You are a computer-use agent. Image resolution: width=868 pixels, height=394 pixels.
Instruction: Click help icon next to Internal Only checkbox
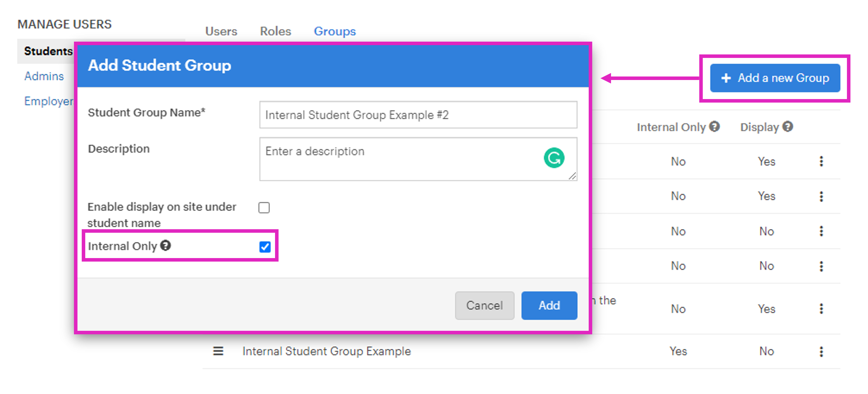(x=165, y=245)
